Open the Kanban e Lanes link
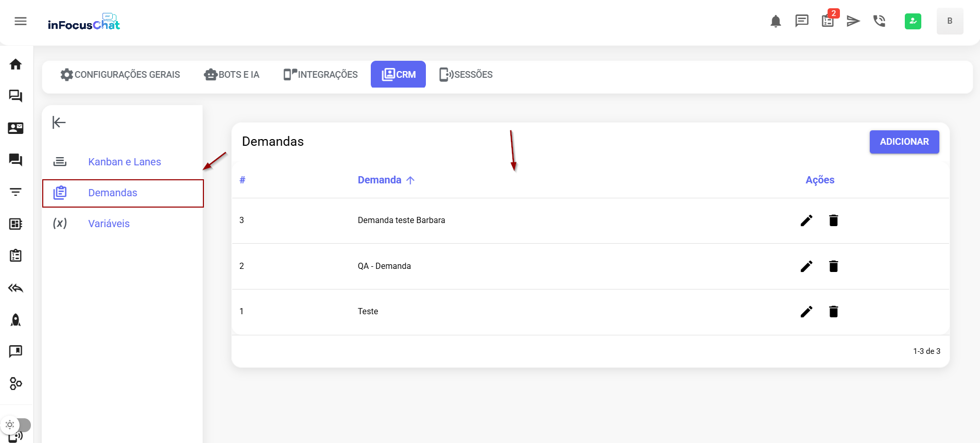The width and height of the screenshot is (980, 443). click(124, 162)
